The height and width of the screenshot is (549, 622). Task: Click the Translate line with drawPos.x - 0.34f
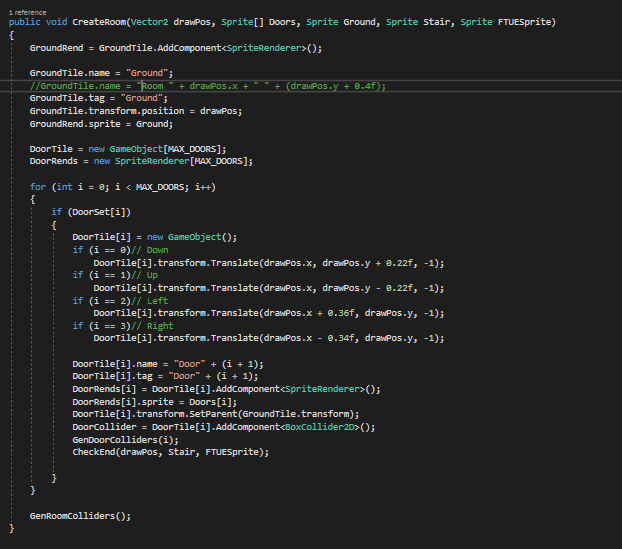click(x=269, y=338)
